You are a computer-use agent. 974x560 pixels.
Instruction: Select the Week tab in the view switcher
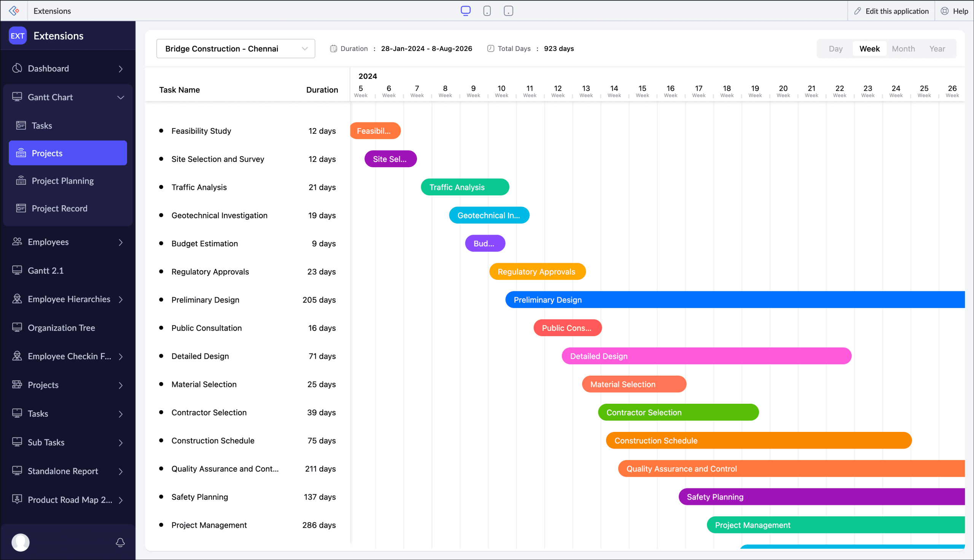click(x=869, y=48)
